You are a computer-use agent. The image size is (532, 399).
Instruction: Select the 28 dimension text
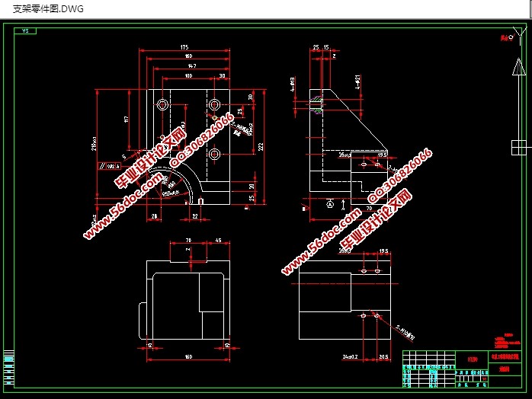(155, 216)
